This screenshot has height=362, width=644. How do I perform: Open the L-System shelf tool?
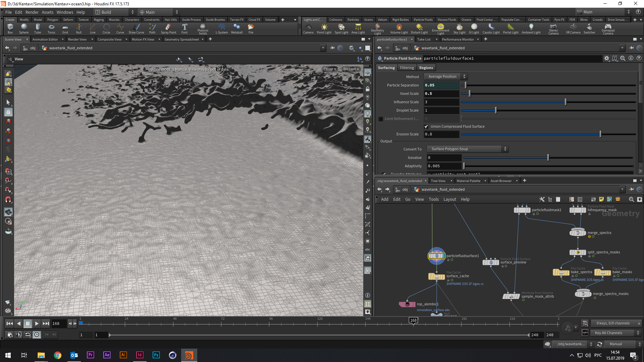221,29
